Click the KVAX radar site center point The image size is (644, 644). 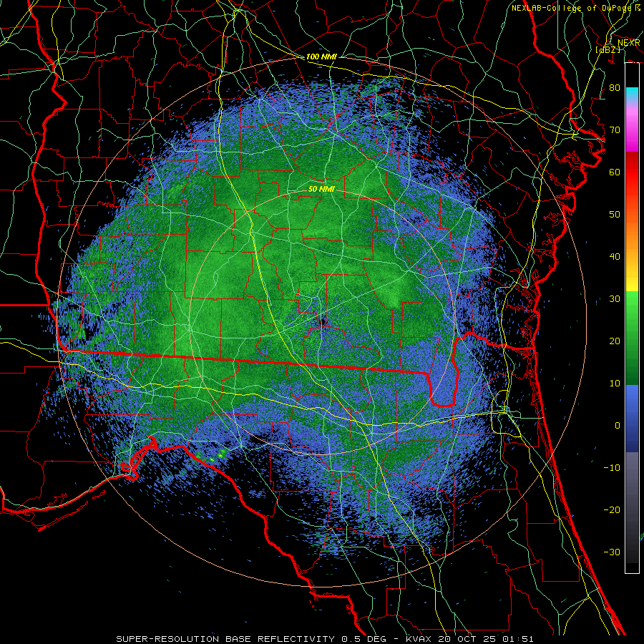click(323, 322)
